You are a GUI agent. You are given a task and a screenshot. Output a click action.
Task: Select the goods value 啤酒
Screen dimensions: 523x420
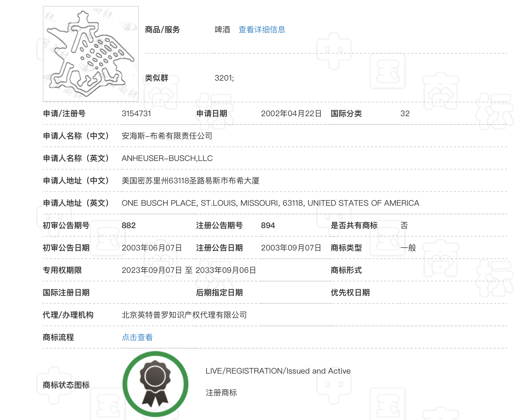coord(223,30)
